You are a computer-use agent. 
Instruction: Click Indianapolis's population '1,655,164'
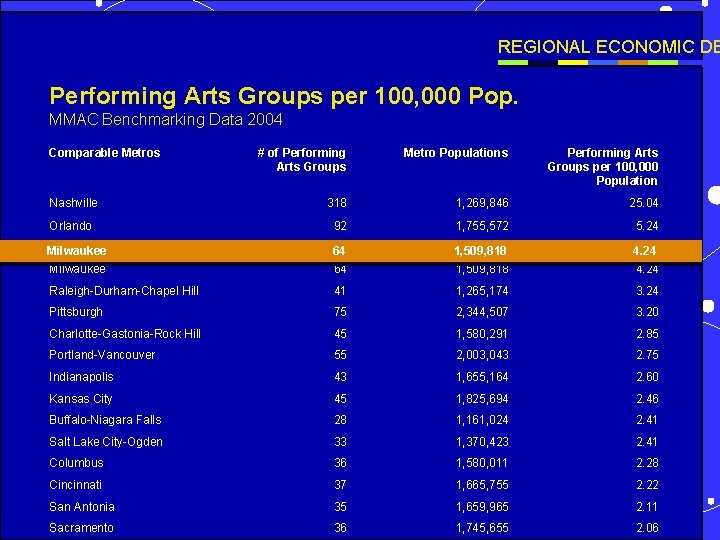pos(482,377)
